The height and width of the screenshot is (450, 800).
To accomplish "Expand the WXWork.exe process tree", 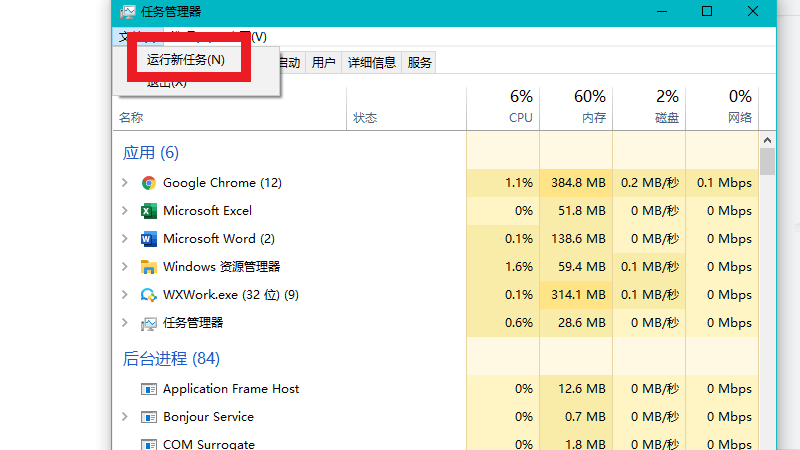I will pyautogui.click(x=124, y=295).
